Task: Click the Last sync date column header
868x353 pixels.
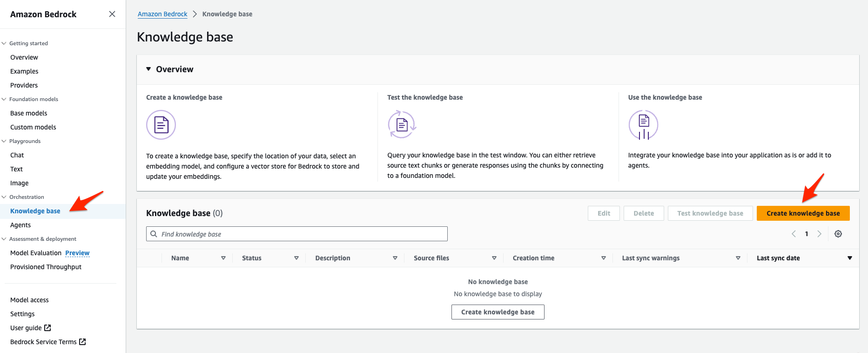Action: coord(778,258)
